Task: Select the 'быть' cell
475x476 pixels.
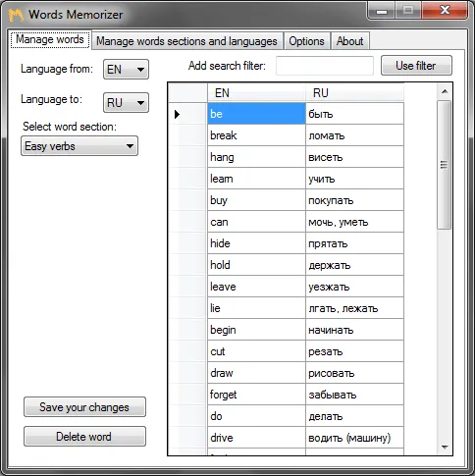Action: click(x=354, y=114)
